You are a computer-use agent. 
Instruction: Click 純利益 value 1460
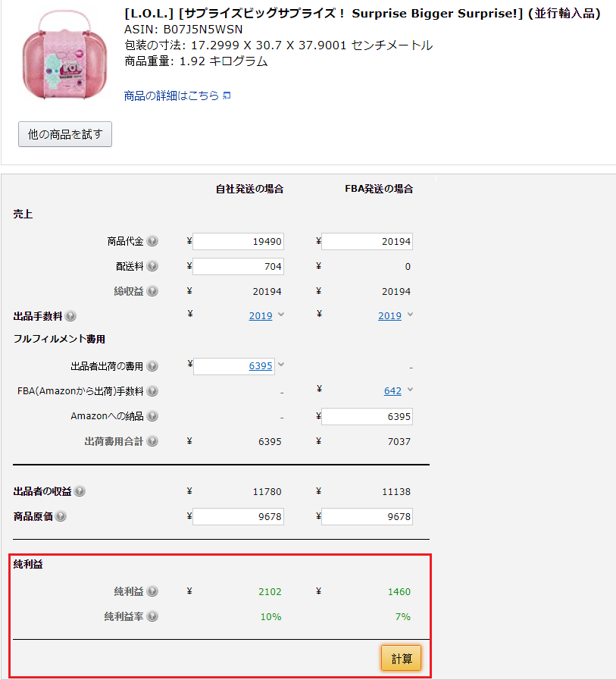(399, 591)
